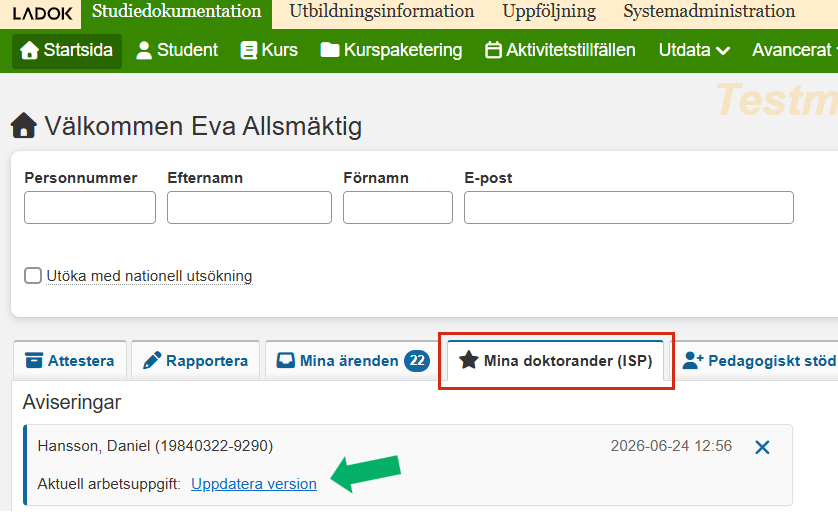The height and width of the screenshot is (512, 838).
Task: Click the Mina doktorander star icon
Action: coord(469,360)
